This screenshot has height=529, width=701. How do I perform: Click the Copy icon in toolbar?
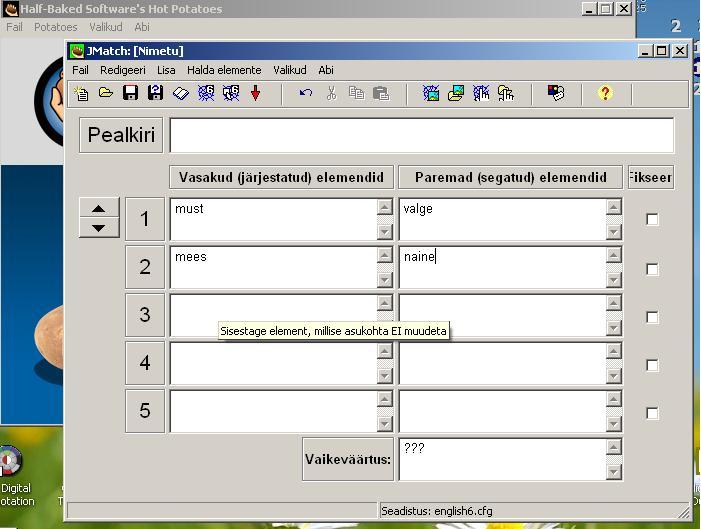[356, 93]
